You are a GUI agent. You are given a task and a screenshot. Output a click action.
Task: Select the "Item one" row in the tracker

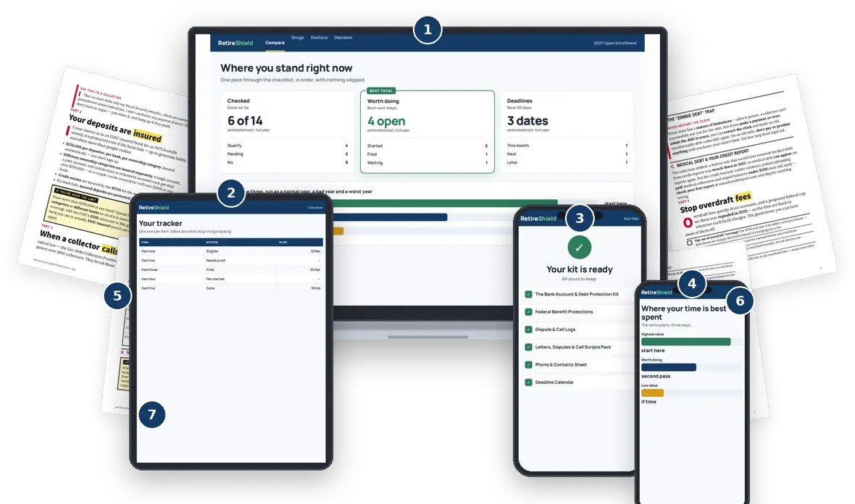click(x=230, y=251)
